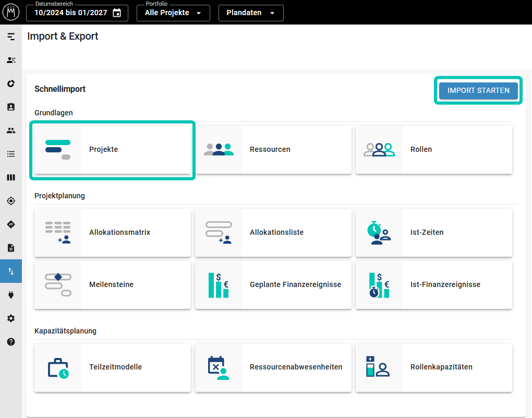Open the clipboard person sidebar icon

pos(11,107)
